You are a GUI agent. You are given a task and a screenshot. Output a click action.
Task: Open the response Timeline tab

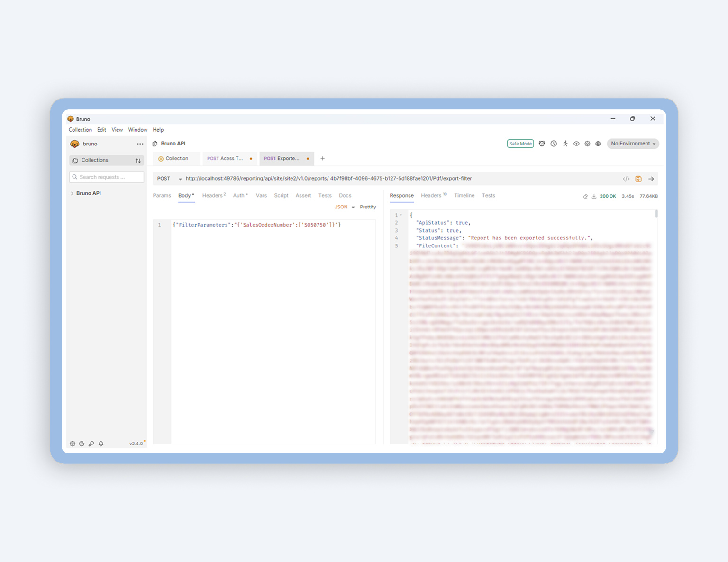tap(464, 196)
